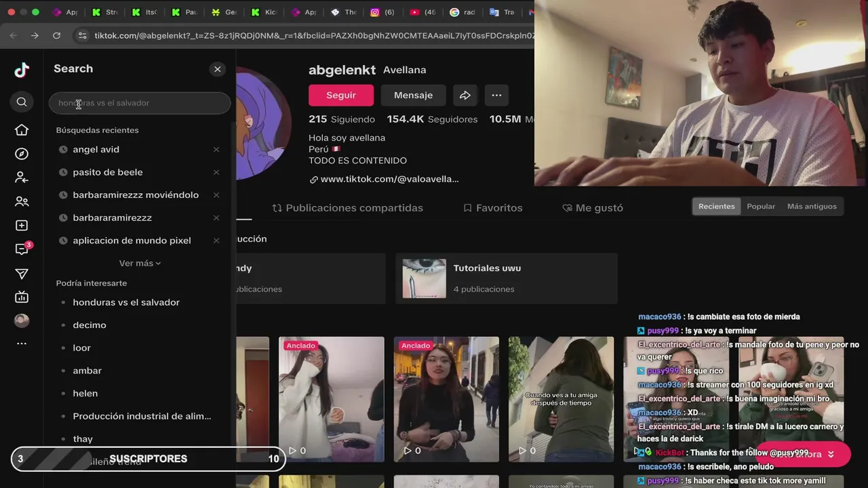Reload the browser page
868x488 pixels.
pyautogui.click(x=57, y=35)
